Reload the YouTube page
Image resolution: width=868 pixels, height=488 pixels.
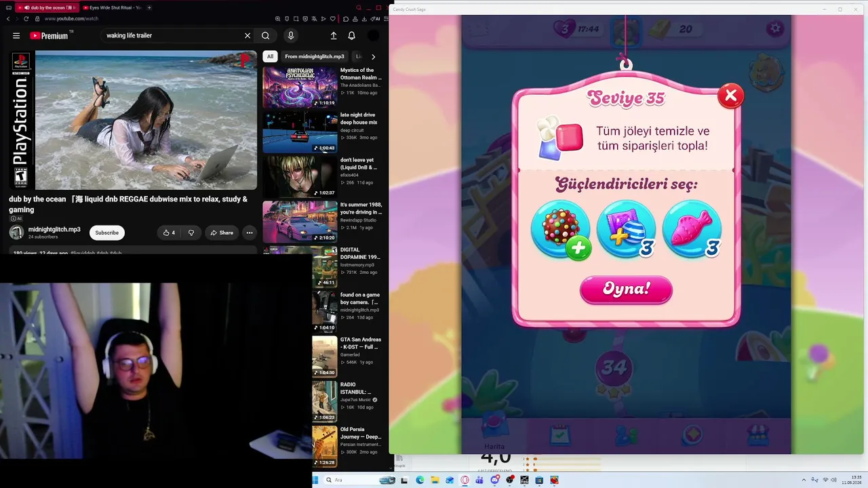pyautogui.click(x=26, y=18)
